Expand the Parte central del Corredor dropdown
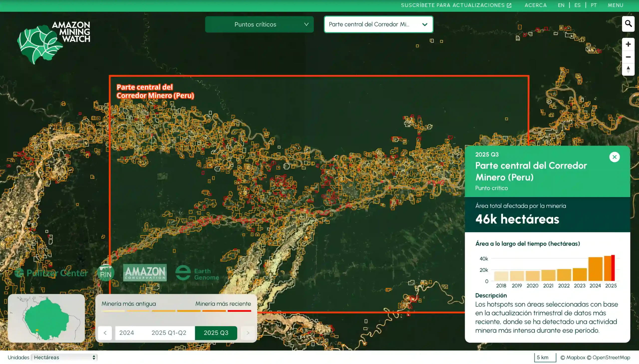The width and height of the screenshot is (639, 364). pyautogui.click(x=378, y=24)
